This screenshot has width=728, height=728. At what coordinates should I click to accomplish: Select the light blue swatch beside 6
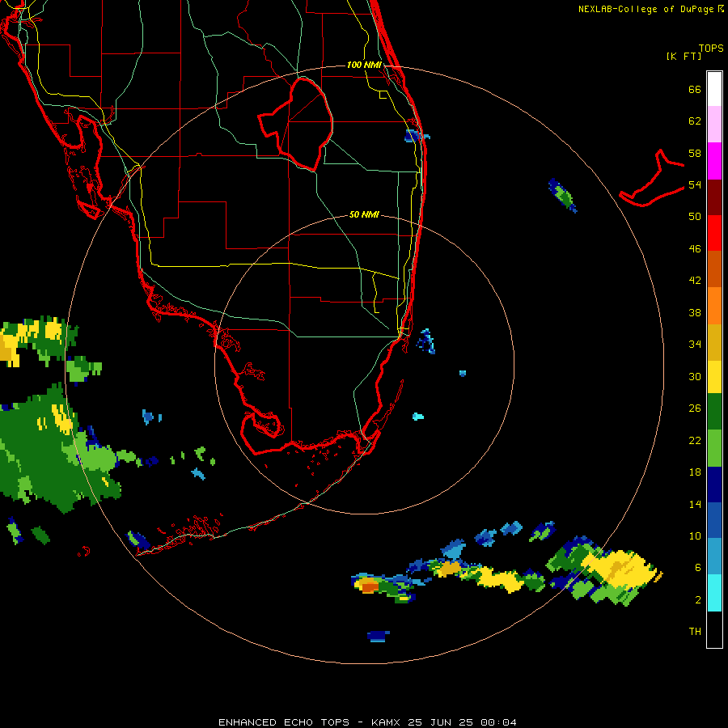point(714,557)
